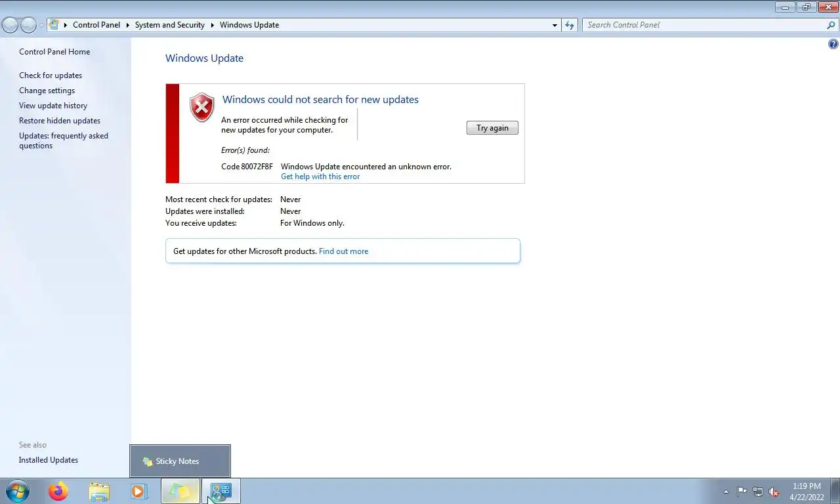This screenshot has width=840, height=504.
Task: Open Updates: frequently asked questions link
Action: pyautogui.click(x=64, y=140)
